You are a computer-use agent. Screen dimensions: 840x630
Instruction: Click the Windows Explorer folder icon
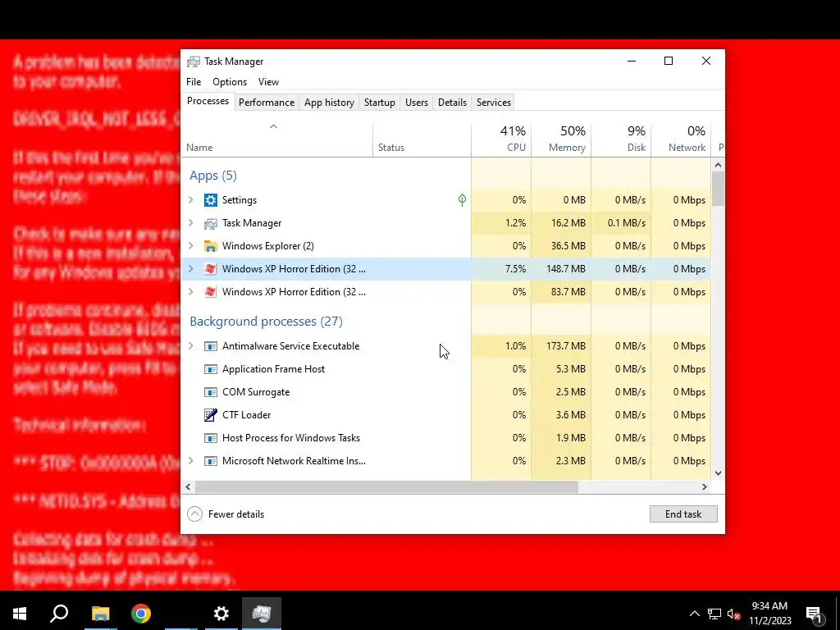tap(211, 246)
